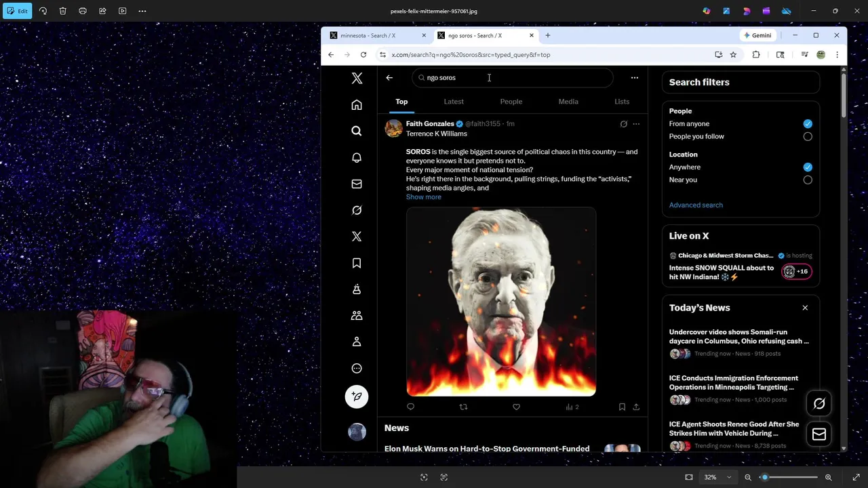This screenshot has width=868, height=488.
Task: Select the Media search tab
Action: tap(568, 102)
